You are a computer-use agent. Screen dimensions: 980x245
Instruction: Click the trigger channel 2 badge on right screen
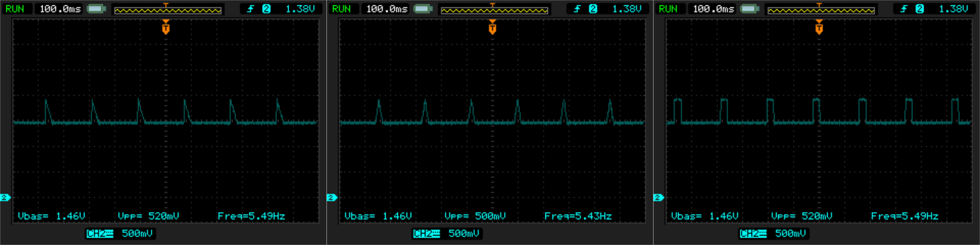[920, 9]
